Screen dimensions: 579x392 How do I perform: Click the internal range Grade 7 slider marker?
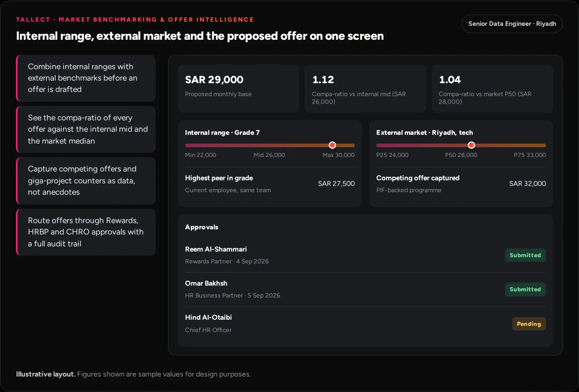pos(332,145)
